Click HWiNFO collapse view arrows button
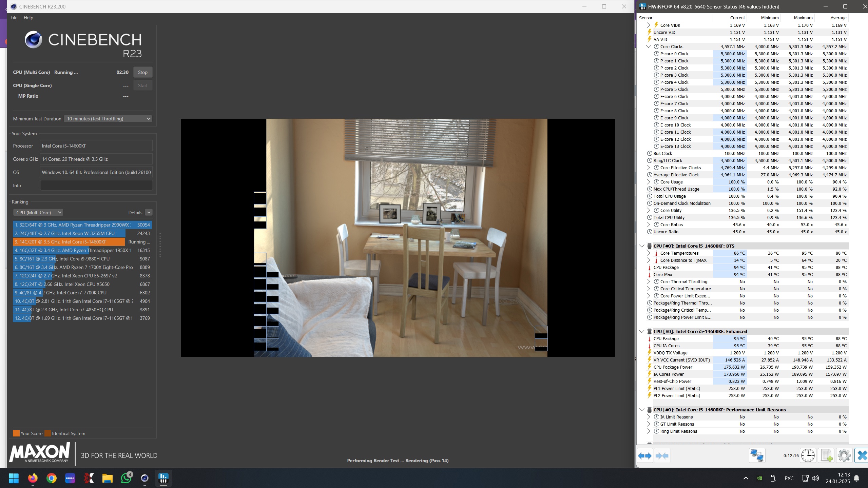The image size is (868, 488). (x=662, y=456)
